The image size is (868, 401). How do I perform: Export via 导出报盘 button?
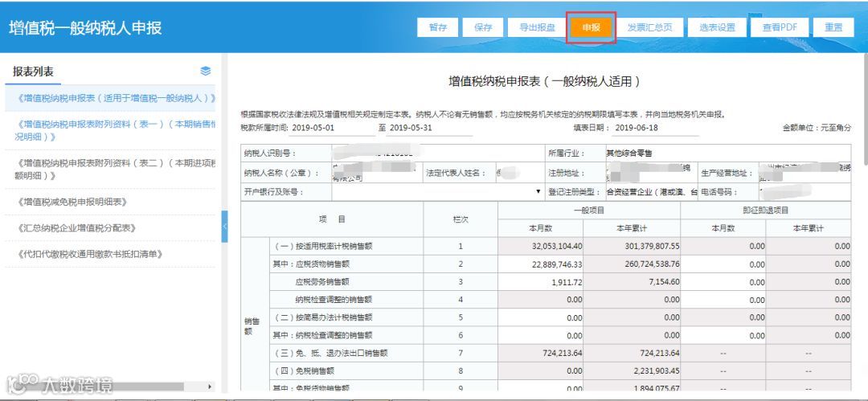537,27
